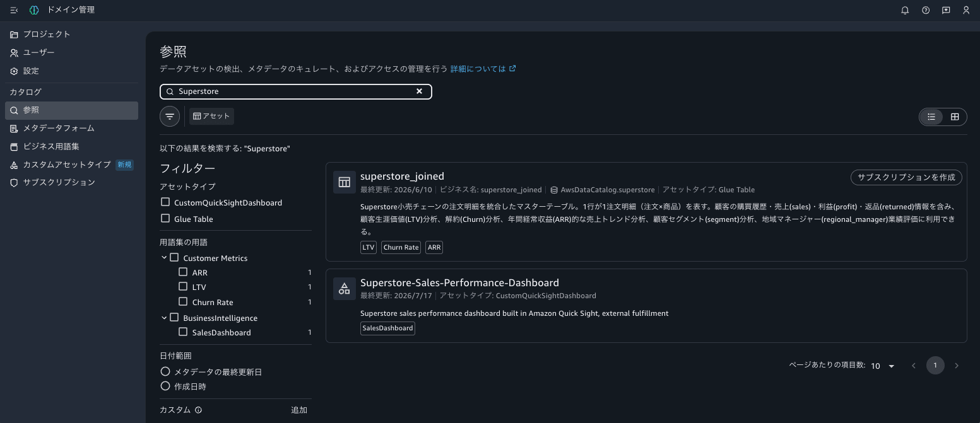
Task: Click the SalesDashboard tag on dashboard asset
Action: (387, 328)
